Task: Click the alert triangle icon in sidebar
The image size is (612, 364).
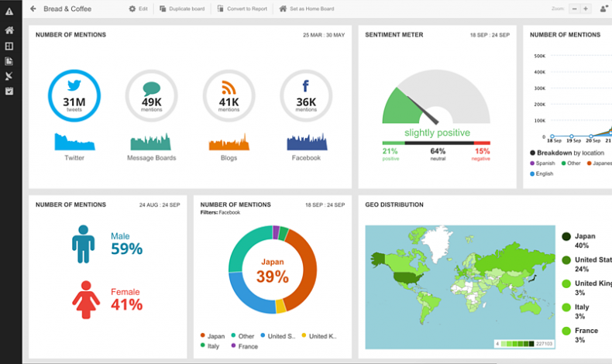Action: pos(9,12)
